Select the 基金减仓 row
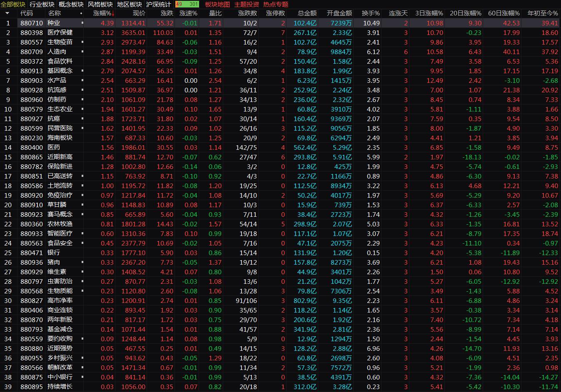Screen dimensions: 561x392 [x=280, y=329]
